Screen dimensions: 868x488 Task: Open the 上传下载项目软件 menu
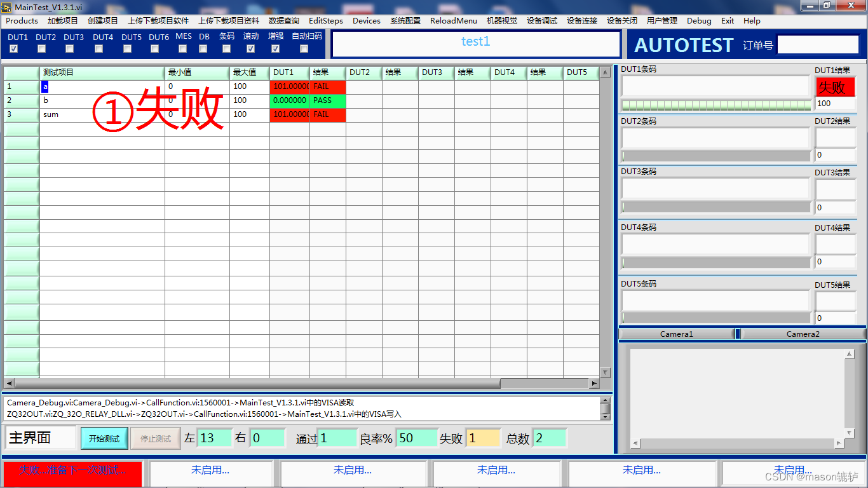coord(158,20)
